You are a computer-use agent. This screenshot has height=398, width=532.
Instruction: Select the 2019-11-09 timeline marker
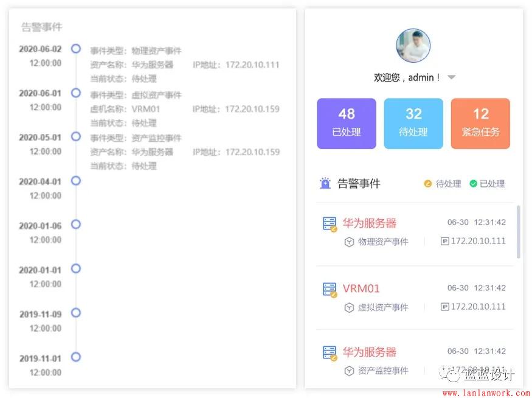pos(76,313)
